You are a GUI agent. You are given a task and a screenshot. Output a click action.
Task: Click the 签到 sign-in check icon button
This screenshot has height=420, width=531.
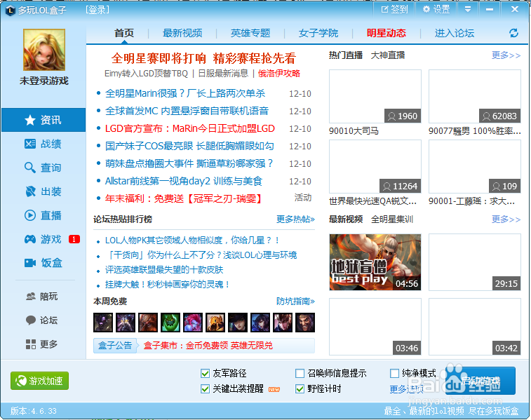(x=394, y=10)
